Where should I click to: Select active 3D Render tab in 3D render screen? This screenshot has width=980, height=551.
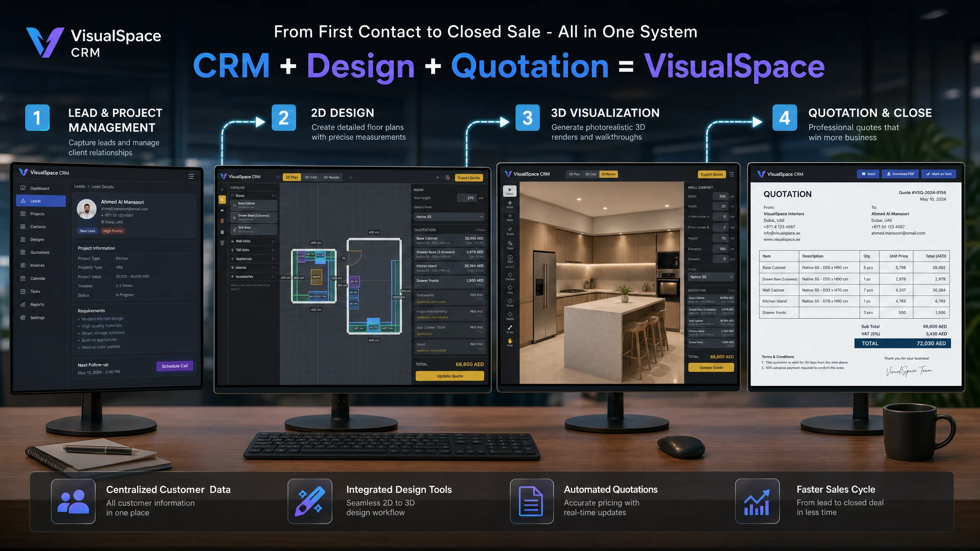point(609,174)
